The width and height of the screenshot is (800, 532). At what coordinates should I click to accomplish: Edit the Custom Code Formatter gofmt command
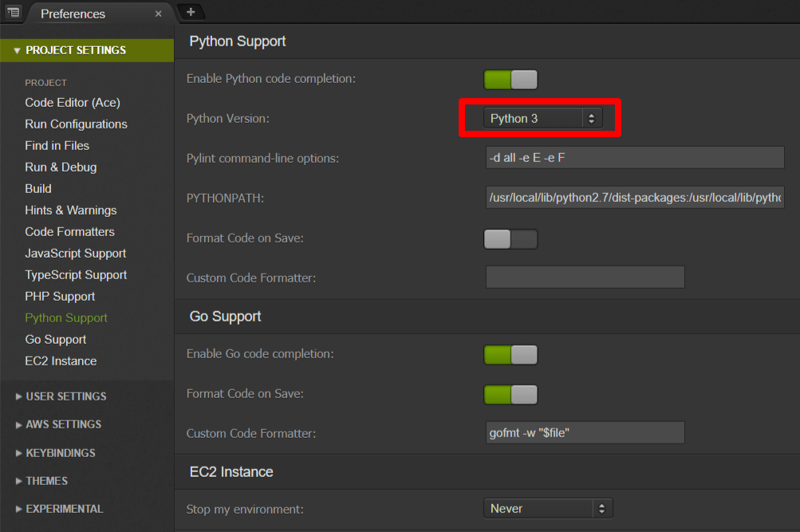click(x=585, y=432)
